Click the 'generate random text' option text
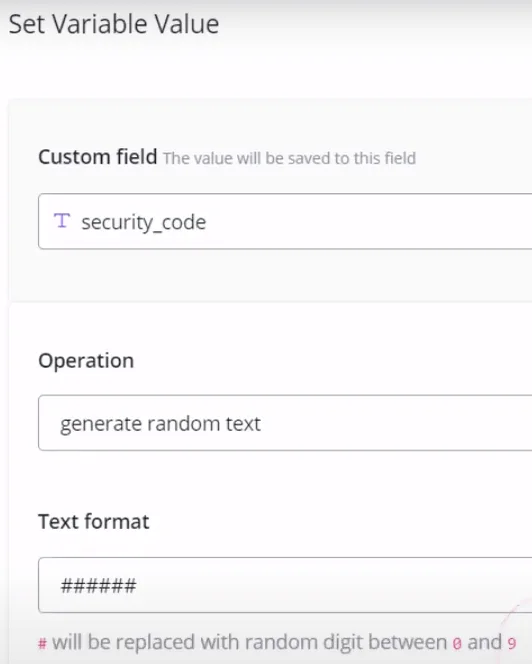 coord(160,424)
